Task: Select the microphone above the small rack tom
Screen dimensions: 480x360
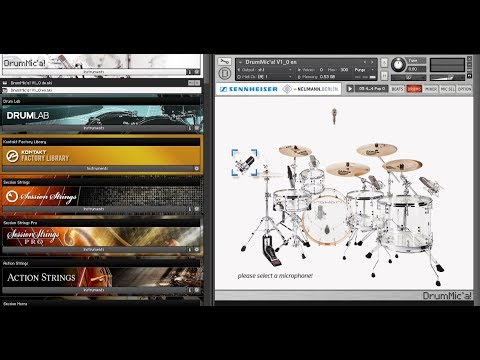Action: pyautogui.click(x=314, y=162)
